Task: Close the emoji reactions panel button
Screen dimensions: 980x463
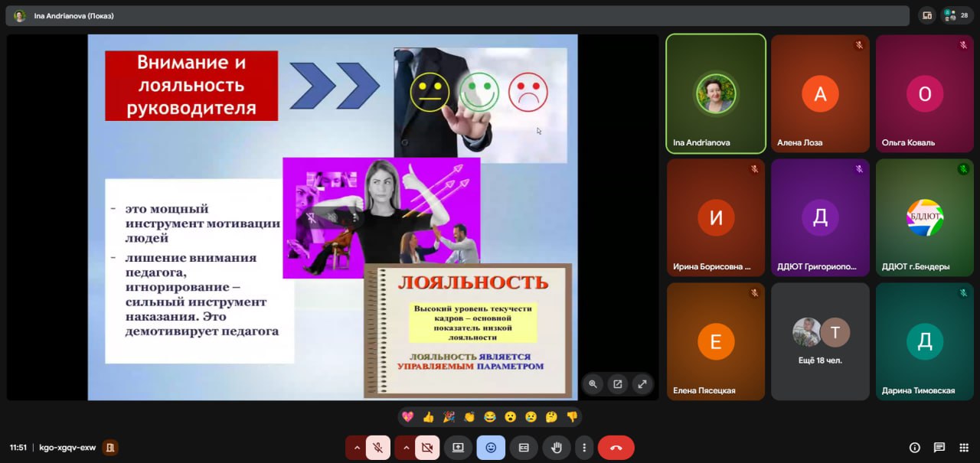Action: (x=491, y=448)
